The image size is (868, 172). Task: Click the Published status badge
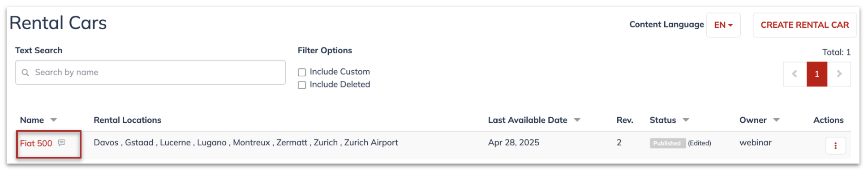coord(667,143)
